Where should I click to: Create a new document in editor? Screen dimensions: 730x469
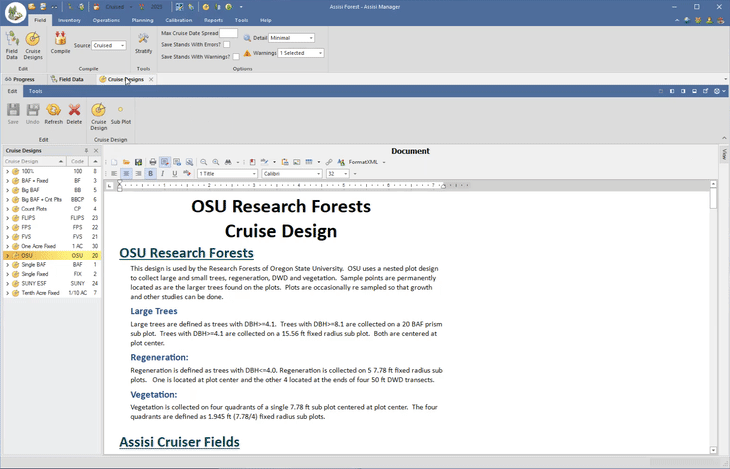coord(114,162)
